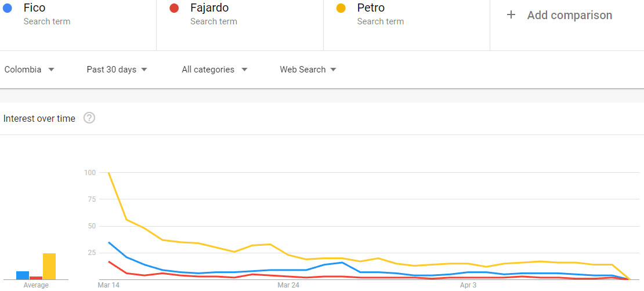The image size is (644, 291).
Task: Click the Petro peak at 100 on chart
Action: pos(109,173)
